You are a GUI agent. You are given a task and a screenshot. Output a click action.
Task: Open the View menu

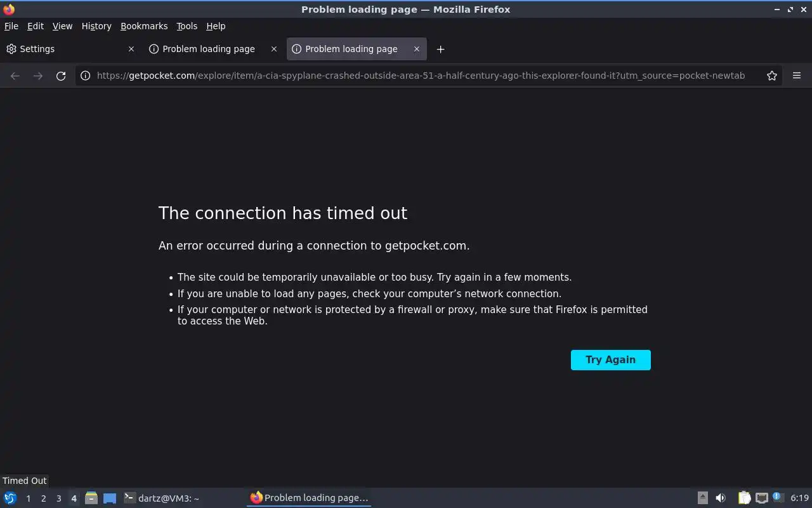click(x=62, y=26)
